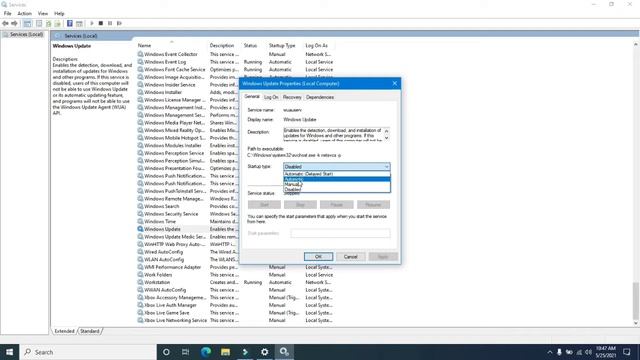The image size is (640, 360).
Task: Click the Restart Service toolbar icon
Action: [119, 23]
